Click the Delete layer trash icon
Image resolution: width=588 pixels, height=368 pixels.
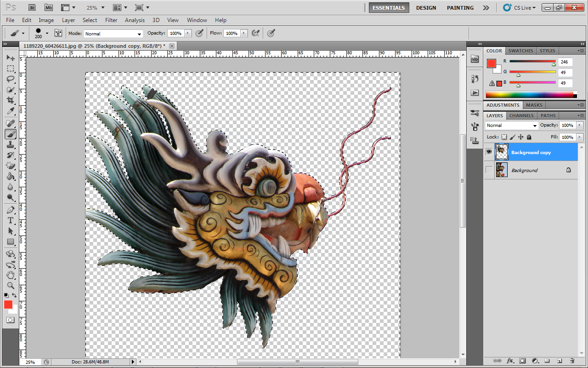tap(572, 361)
